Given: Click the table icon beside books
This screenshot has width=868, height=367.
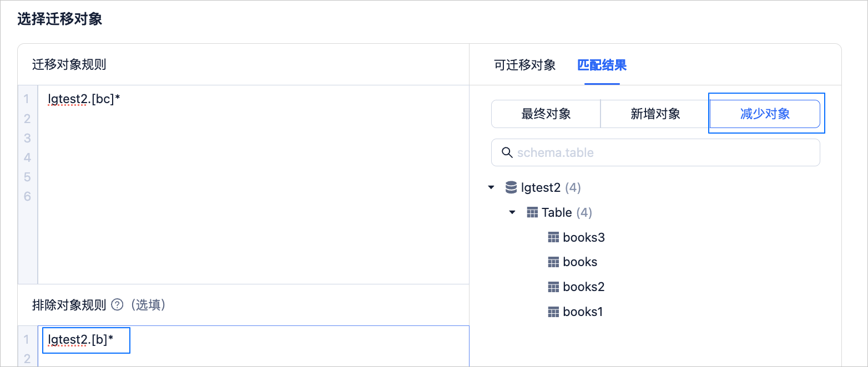Looking at the screenshot, I should coord(553,262).
